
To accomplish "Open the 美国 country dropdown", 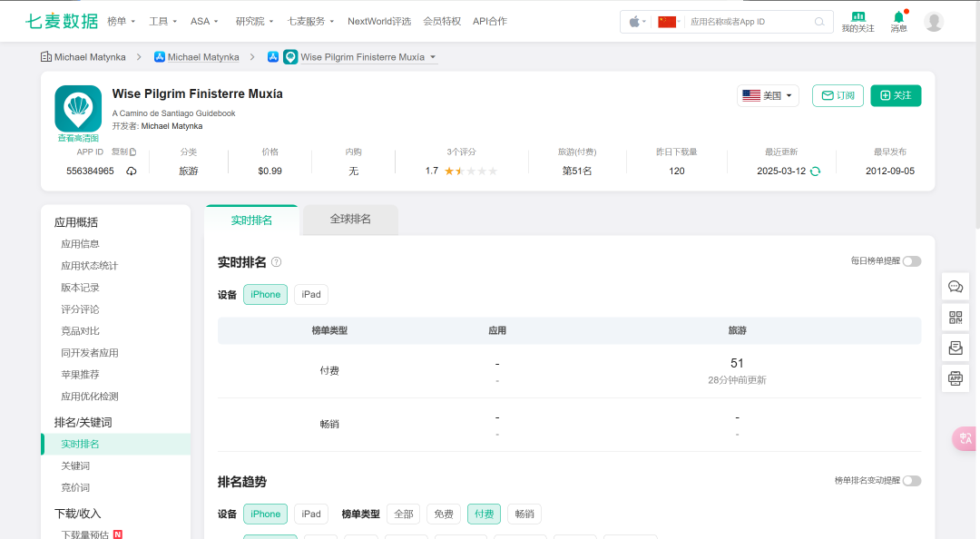I will coord(769,95).
